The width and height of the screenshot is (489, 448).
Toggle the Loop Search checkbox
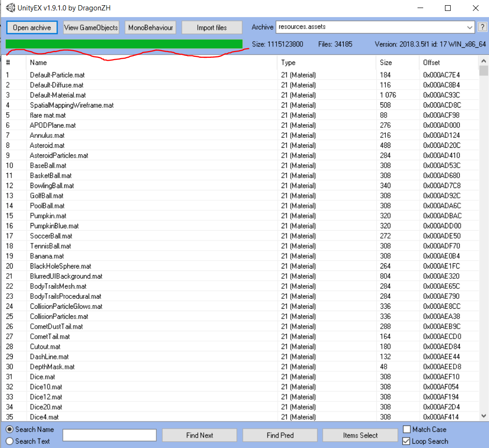[x=406, y=441]
